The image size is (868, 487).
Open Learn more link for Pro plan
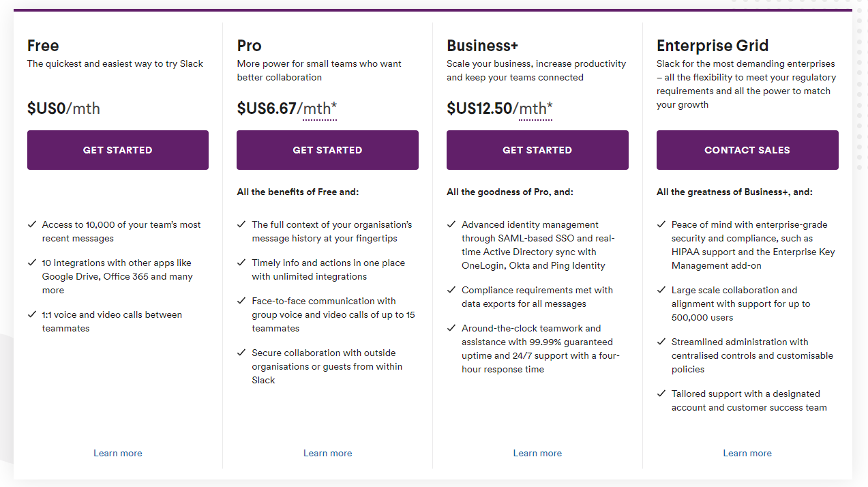coord(327,453)
